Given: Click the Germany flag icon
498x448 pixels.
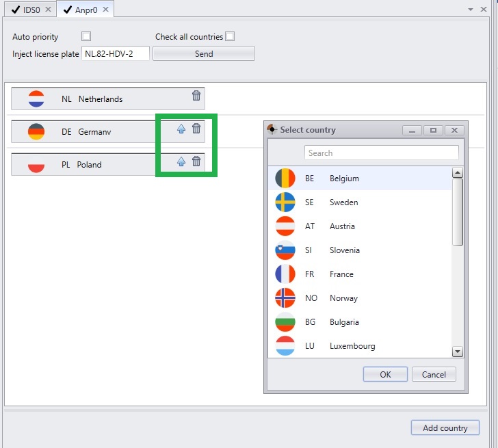Looking at the screenshot, I should 36,131.
